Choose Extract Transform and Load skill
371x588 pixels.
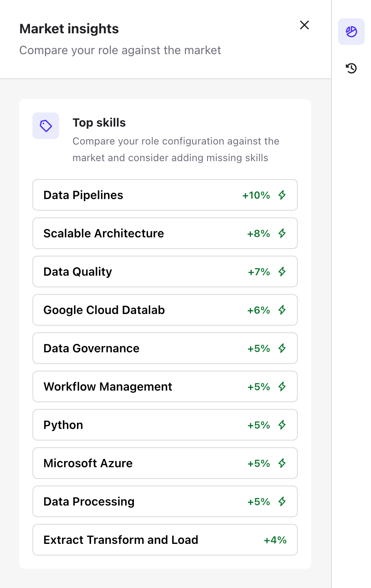[x=165, y=540]
